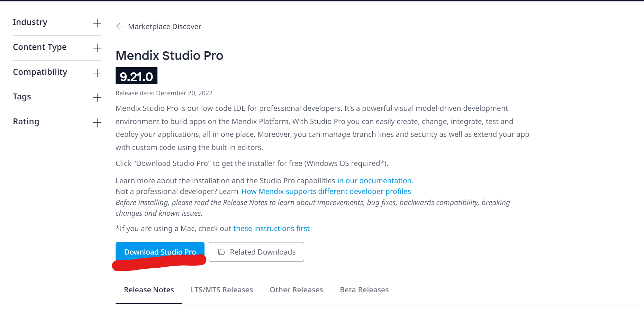
Task: Select the Release Notes tab
Action: [x=149, y=290]
